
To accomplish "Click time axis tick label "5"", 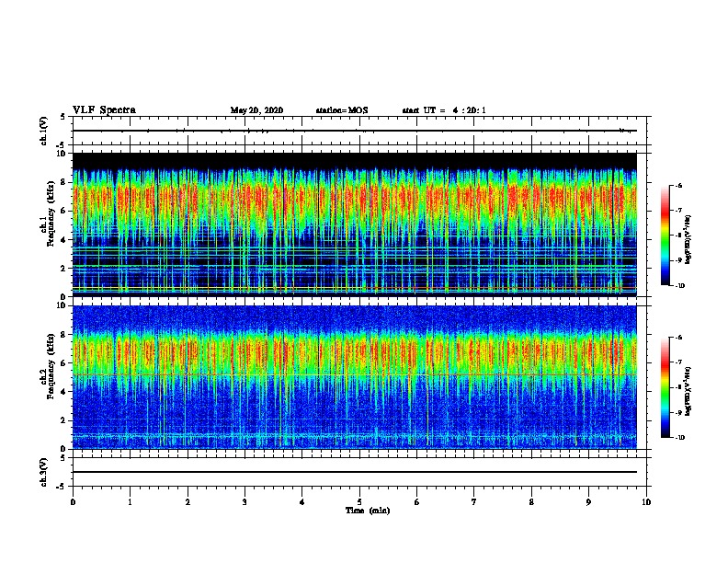I will pyautogui.click(x=359, y=502).
